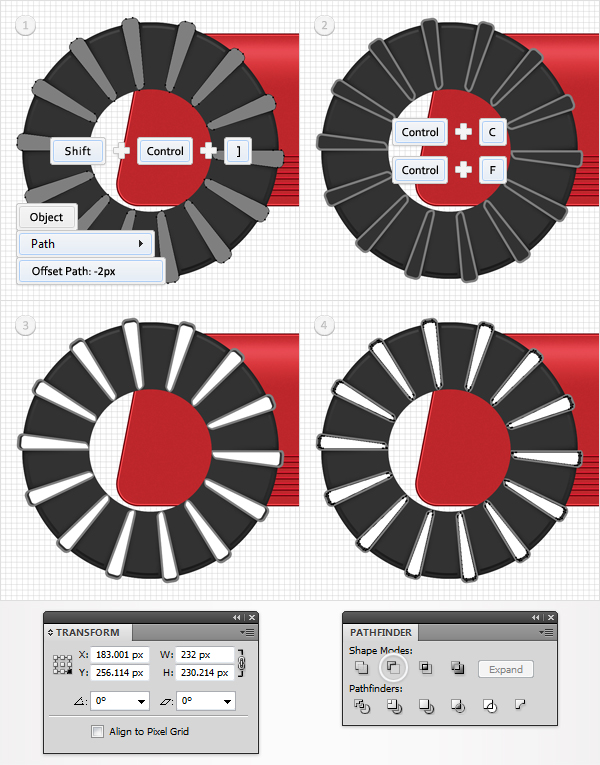The image size is (600, 765).
Task: Apply the Outline pathfinder
Action: coord(489,705)
